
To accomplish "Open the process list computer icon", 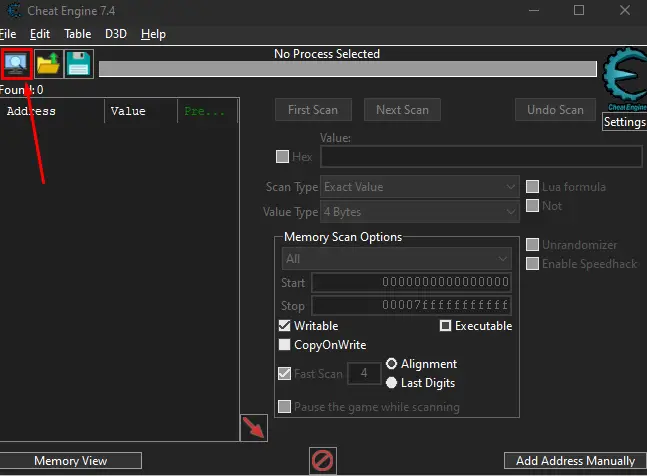I will [x=16, y=64].
